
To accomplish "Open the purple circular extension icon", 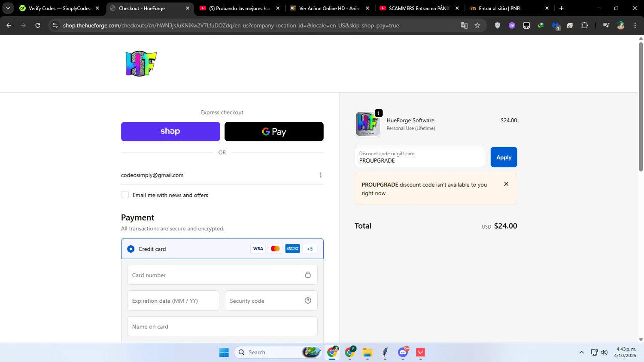I will pyautogui.click(x=512, y=25).
